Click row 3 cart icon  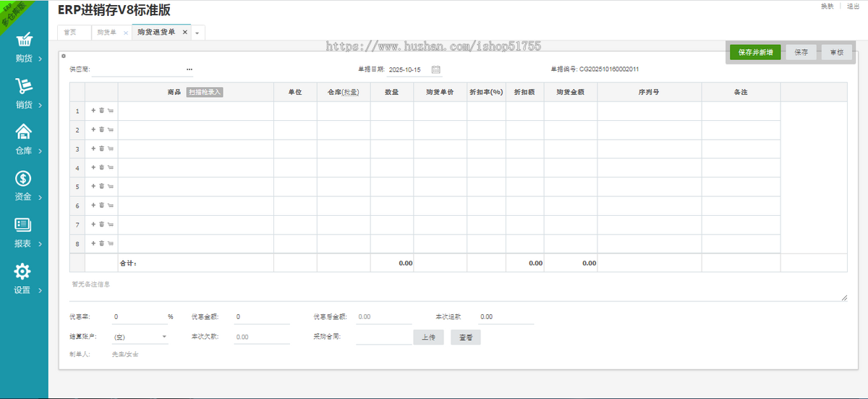[x=111, y=148]
